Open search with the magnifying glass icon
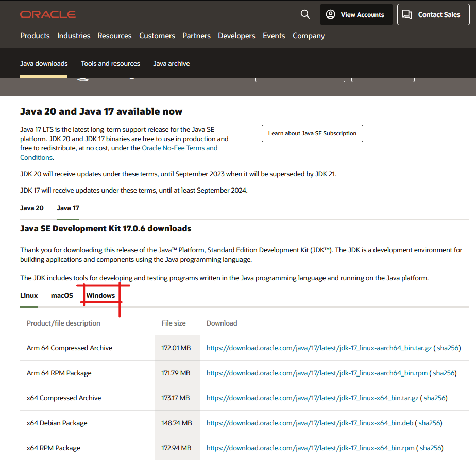Image resolution: width=476 pixels, height=461 pixels. 305,14
